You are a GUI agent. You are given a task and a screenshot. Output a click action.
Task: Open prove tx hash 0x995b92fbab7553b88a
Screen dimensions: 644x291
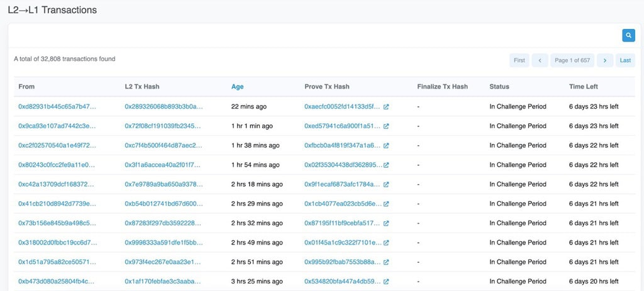(x=343, y=262)
